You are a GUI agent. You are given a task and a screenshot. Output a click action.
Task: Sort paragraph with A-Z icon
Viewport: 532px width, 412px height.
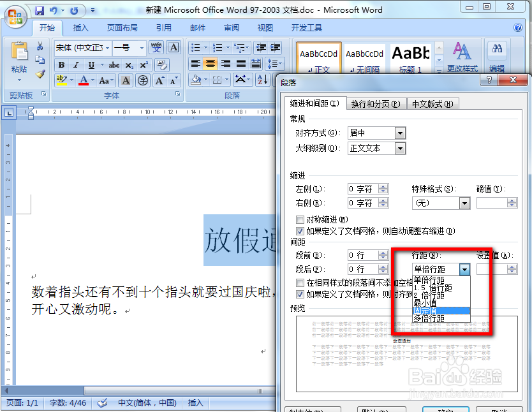click(263, 80)
